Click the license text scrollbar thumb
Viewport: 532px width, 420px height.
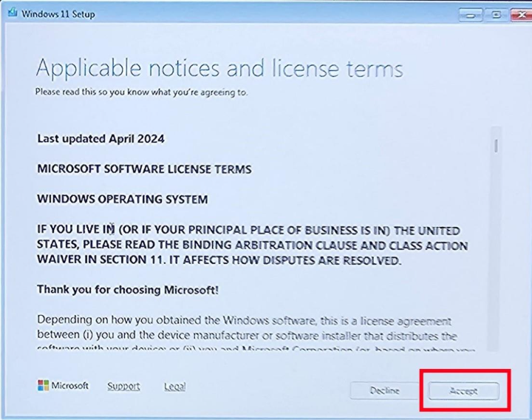click(497, 145)
